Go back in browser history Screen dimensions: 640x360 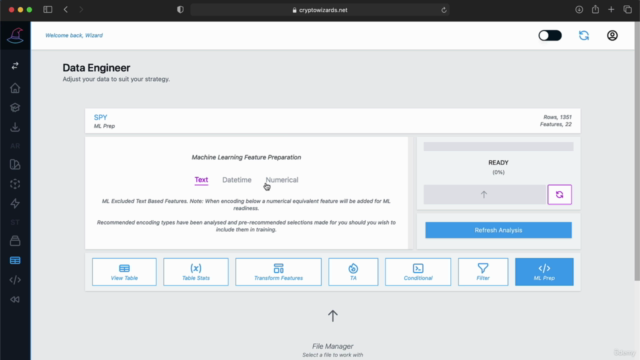[66, 9]
